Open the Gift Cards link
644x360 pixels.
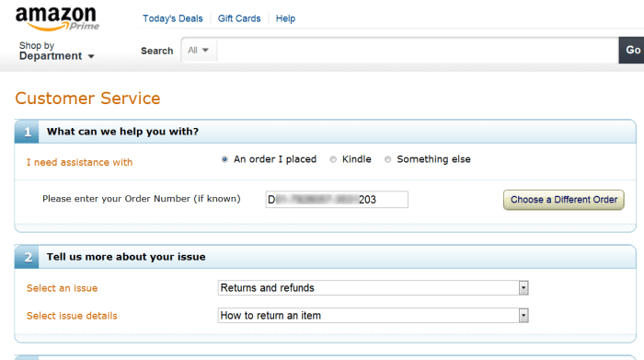(x=239, y=18)
